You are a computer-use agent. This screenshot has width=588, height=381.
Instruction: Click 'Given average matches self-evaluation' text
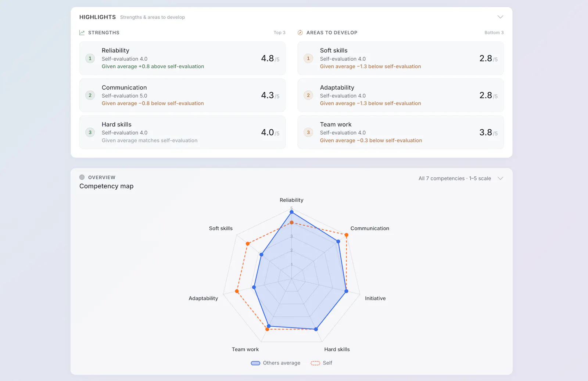150,141
